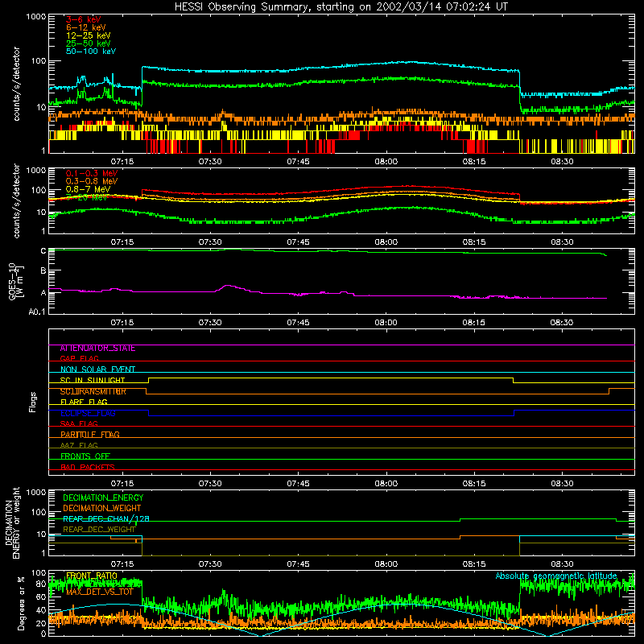Click the B tick label on GOES axis
Image resolution: width=644 pixels, height=644 pixels.
(43, 271)
